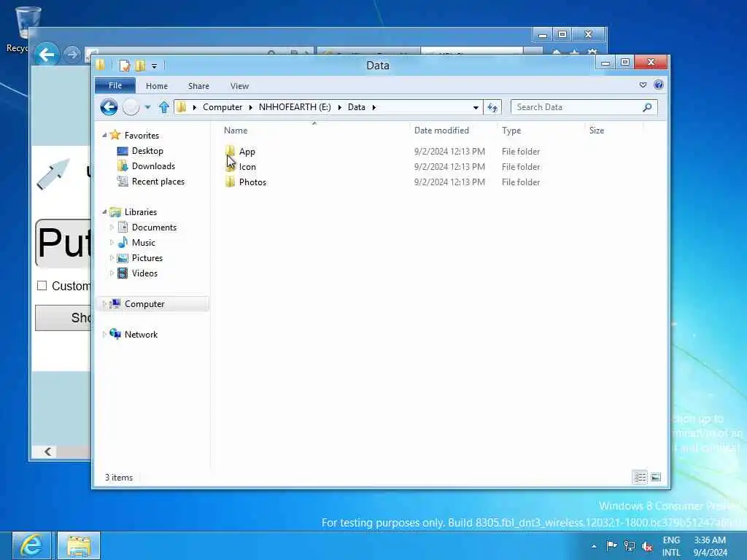Image resolution: width=747 pixels, height=560 pixels.
Task: Click the muted volume tray icon
Action: [647, 546]
